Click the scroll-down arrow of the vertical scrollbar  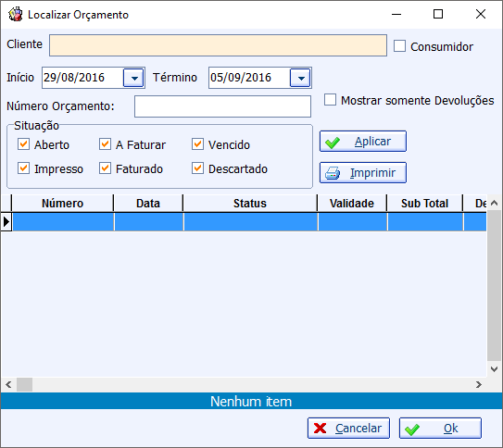tap(495, 369)
